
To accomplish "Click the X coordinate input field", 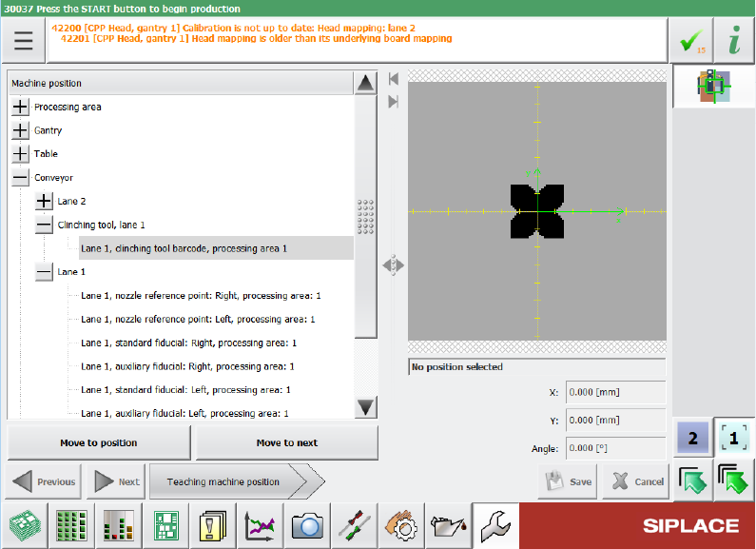I will click(x=615, y=393).
